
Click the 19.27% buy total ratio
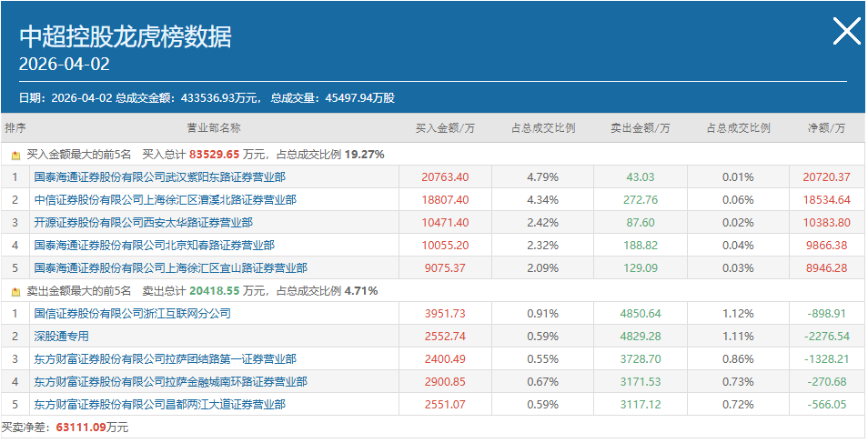[364, 155]
